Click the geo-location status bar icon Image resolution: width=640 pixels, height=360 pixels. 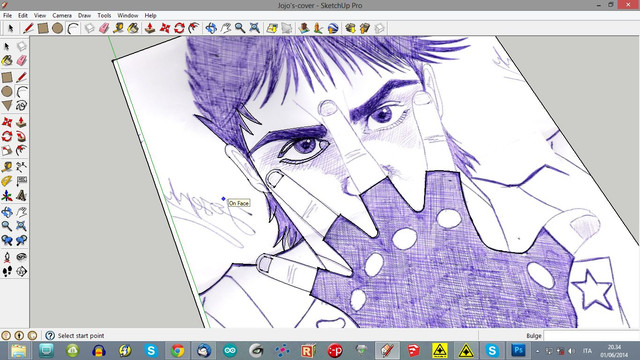tap(6, 336)
